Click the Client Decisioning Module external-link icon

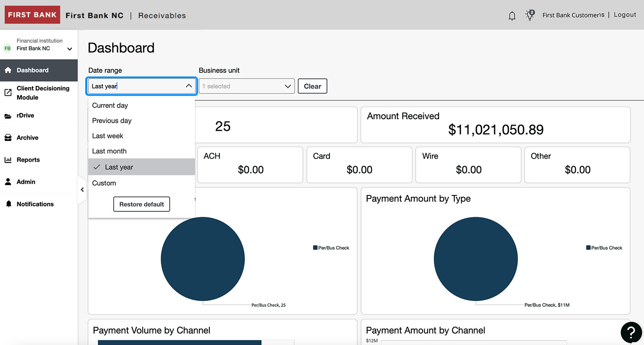tap(8, 93)
